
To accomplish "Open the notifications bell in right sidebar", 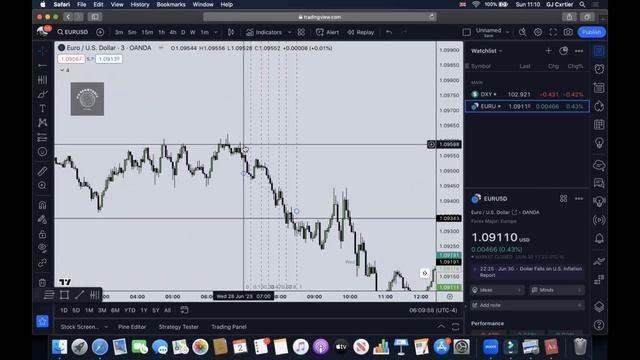I will coord(599,238).
